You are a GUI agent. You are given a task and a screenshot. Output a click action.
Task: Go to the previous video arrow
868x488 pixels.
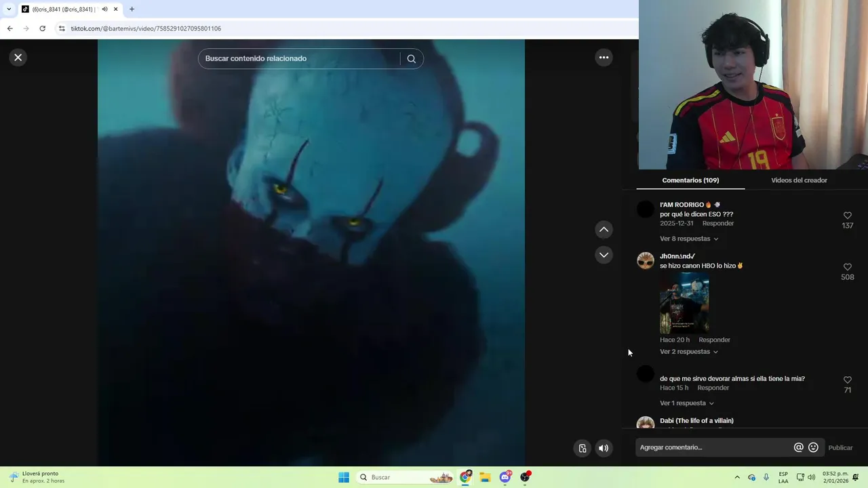click(x=604, y=230)
